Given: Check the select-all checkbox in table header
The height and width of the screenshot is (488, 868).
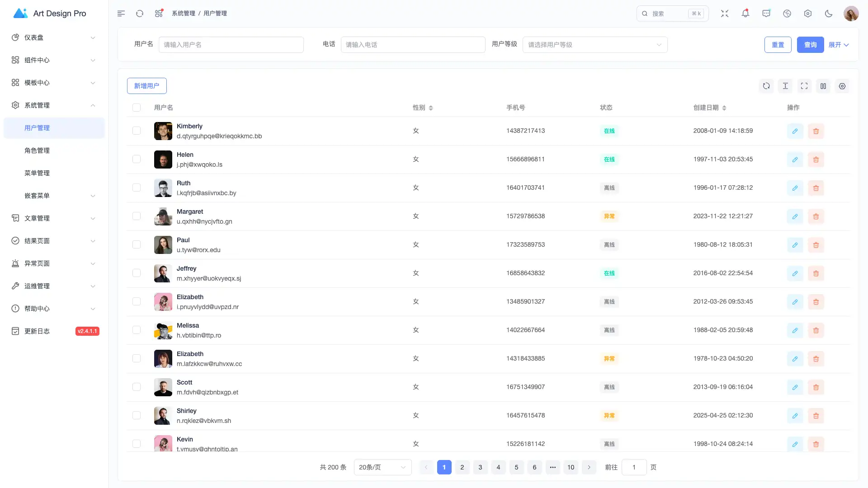Looking at the screenshot, I should click(137, 108).
